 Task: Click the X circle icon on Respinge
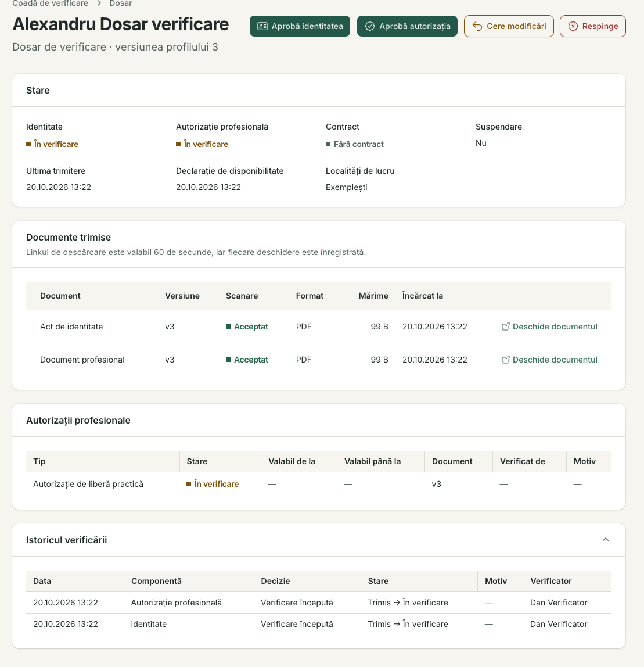click(x=573, y=26)
